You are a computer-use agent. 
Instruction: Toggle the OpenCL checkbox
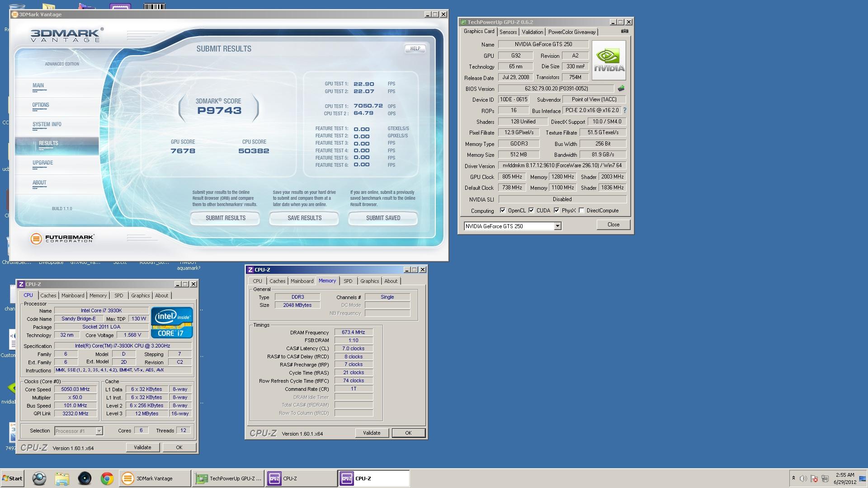[503, 211]
